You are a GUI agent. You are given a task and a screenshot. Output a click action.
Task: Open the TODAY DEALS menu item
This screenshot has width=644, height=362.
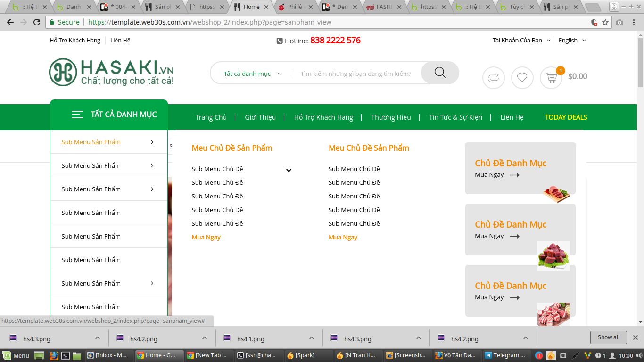tap(566, 117)
